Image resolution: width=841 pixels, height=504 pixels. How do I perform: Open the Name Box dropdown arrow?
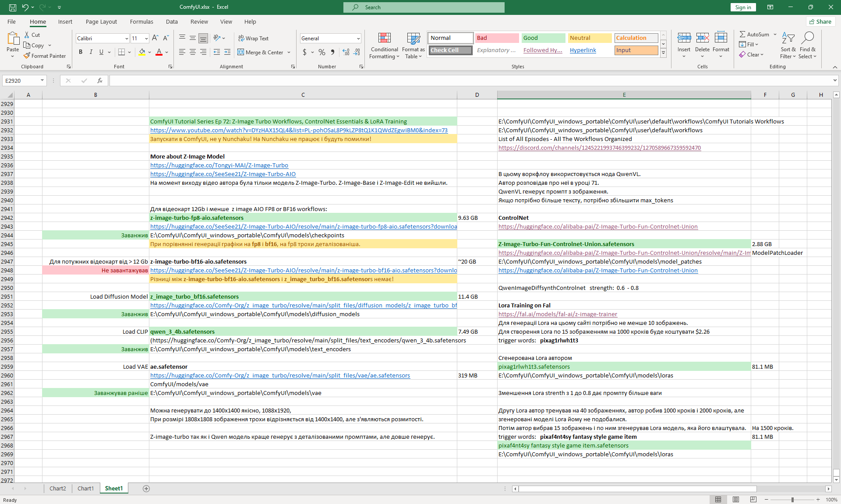(42, 81)
